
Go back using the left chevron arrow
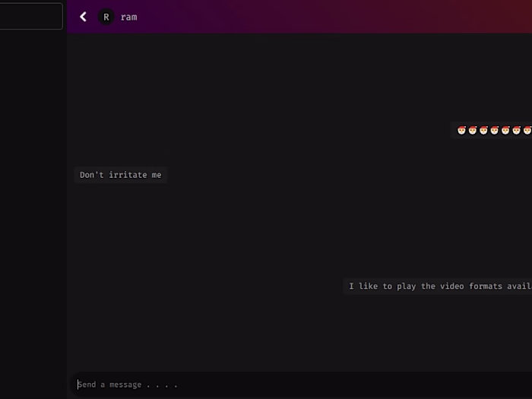click(x=83, y=17)
